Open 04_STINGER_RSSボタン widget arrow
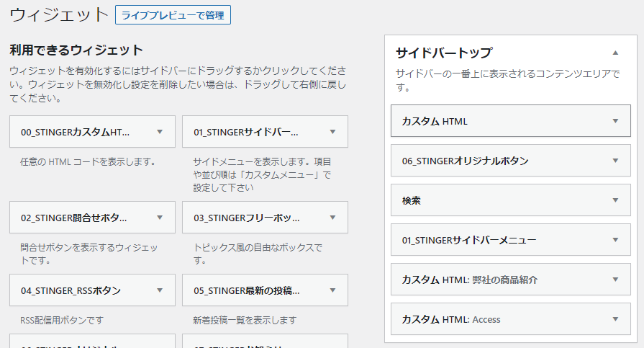This screenshot has width=644, height=348. [x=160, y=290]
